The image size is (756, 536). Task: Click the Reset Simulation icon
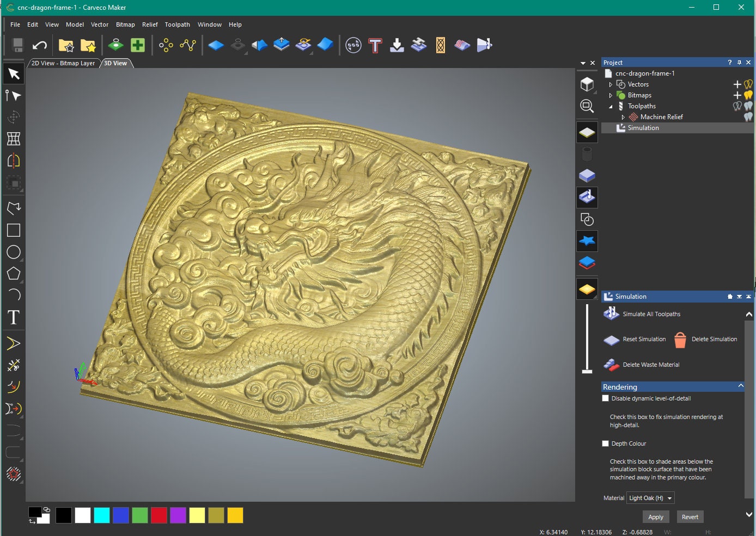tap(611, 339)
